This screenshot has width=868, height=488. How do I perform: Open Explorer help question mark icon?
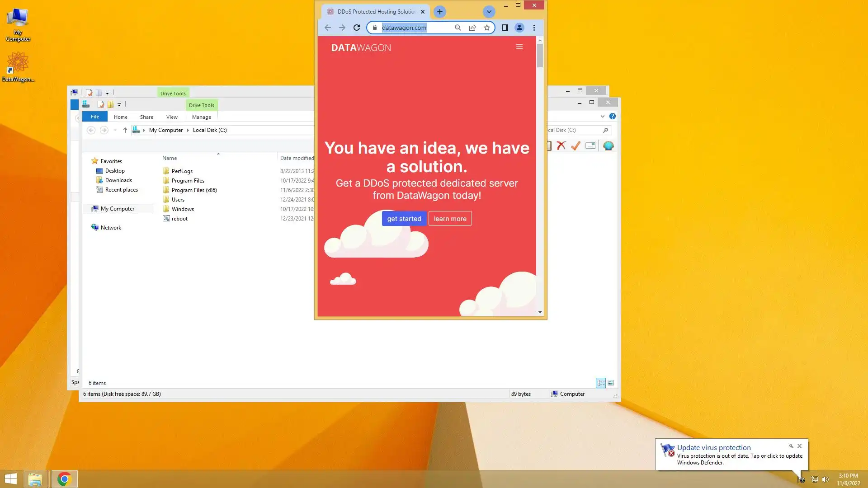point(613,116)
